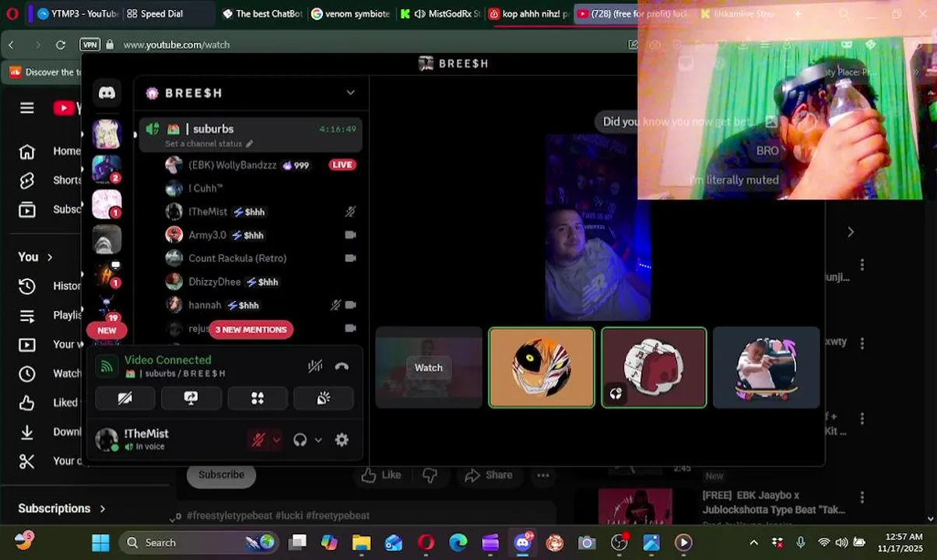Watch the stream thumbnail tile
The image size is (937, 560).
(429, 368)
